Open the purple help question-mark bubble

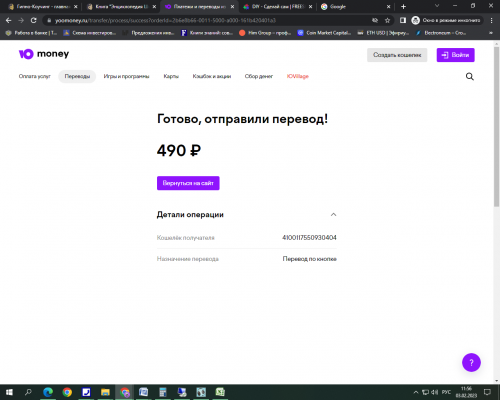pos(471,362)
